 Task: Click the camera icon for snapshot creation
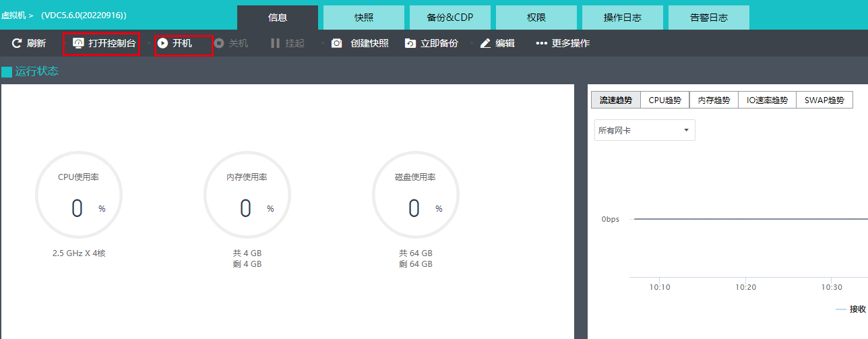pos(336,44)
